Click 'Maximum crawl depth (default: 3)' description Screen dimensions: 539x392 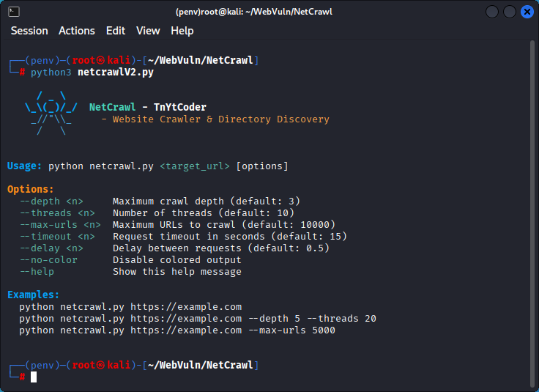point(207,201)
